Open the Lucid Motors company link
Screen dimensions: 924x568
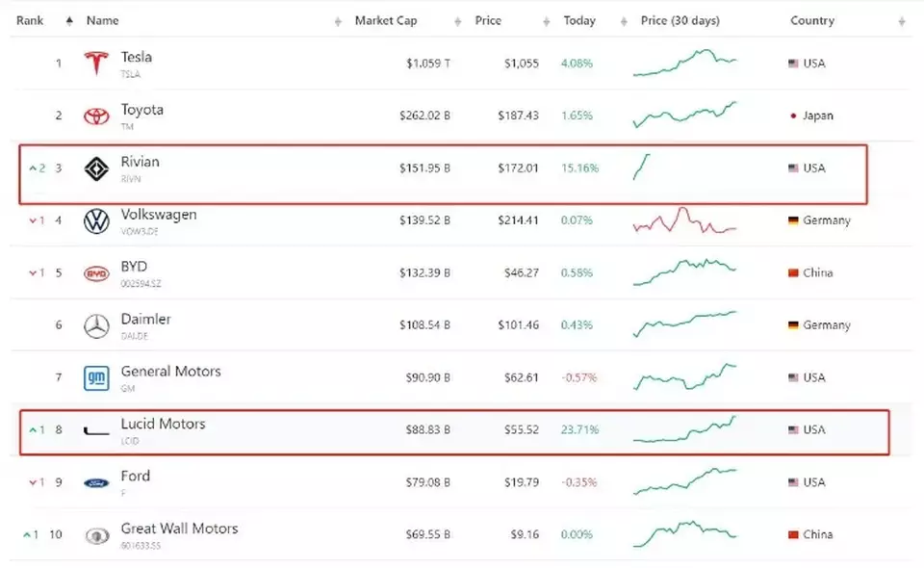tap(164, 424)
